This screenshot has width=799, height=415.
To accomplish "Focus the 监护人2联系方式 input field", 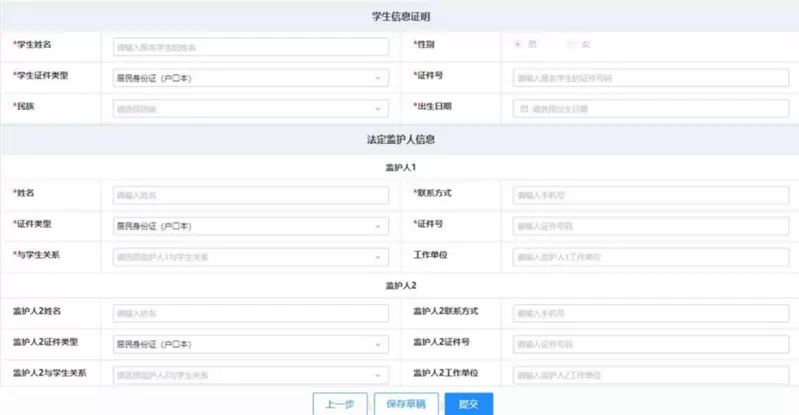I will (649, 313).
